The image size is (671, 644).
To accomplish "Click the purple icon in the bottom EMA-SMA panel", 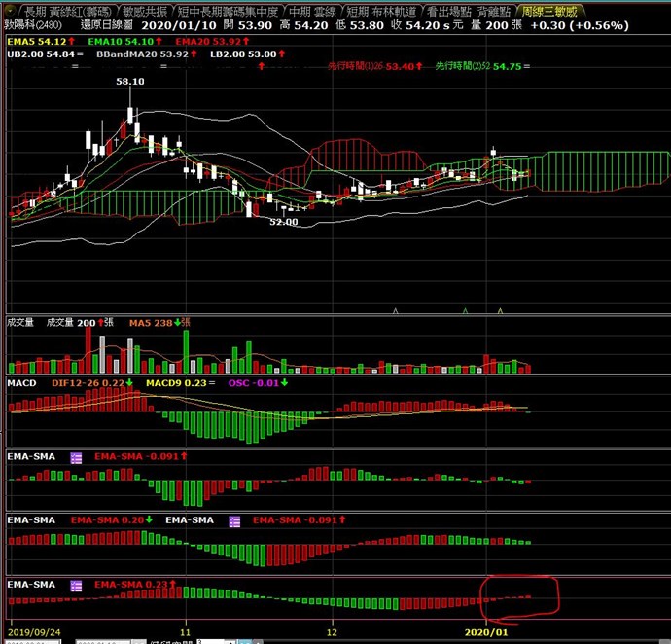I will pyautogui.click(x=77, y=585).
